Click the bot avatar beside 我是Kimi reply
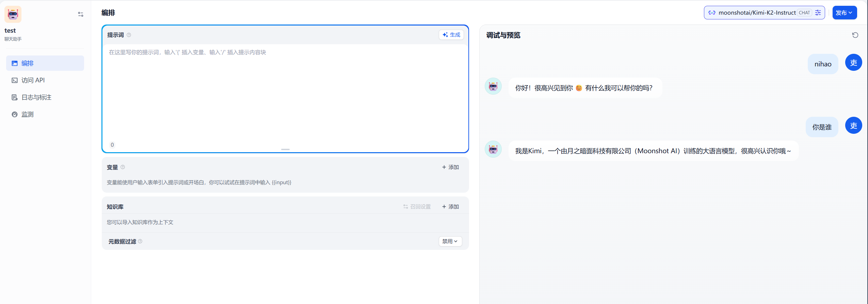The width and height of the screenshot is (868, 304). click(493, 149)
